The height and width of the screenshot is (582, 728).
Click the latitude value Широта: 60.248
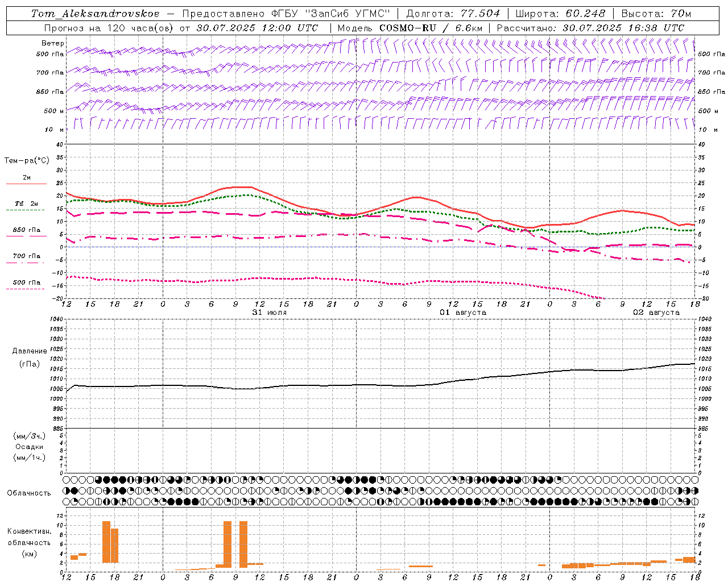click(x=560, y=14)
